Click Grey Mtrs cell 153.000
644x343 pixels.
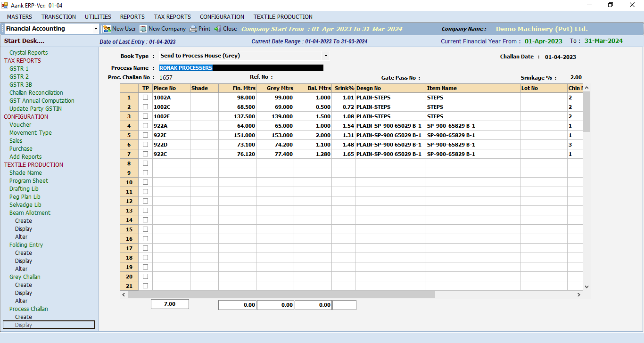point(275,135)
